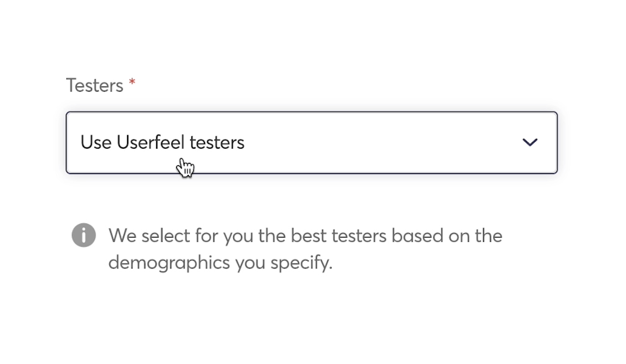Select the current "Use Userfeel testers" option
Image resolution: width=626 pixels, height=364 pixels.
point(162,142)
